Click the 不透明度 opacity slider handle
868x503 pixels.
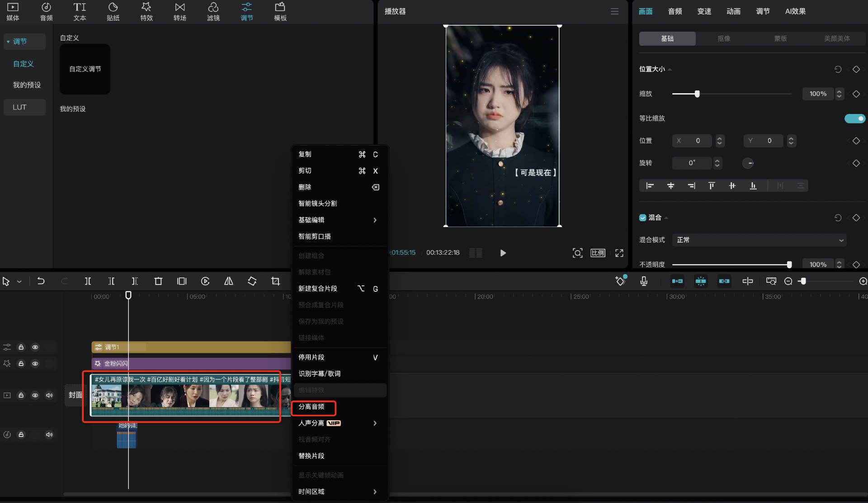click(789, 265)
